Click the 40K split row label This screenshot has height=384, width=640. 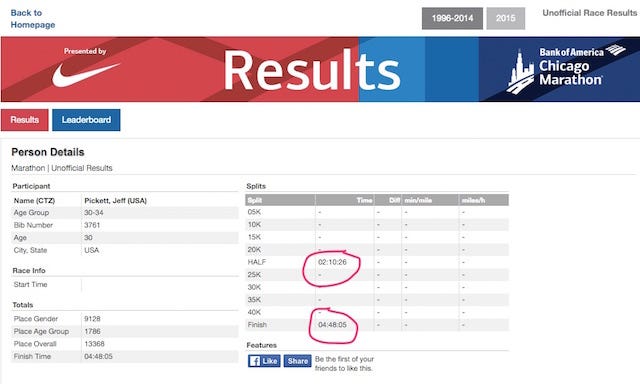tap(254, 313)
